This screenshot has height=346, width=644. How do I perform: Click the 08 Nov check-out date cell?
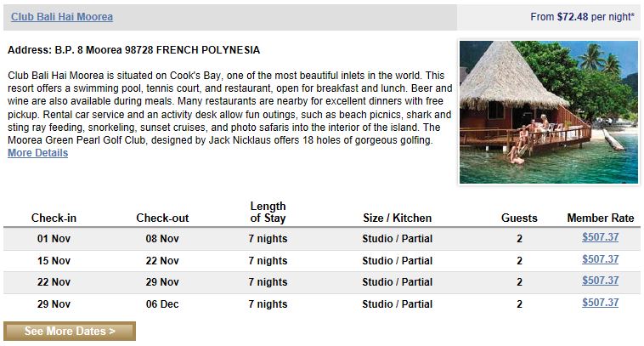pyautogui.click(x=162, y=239)
